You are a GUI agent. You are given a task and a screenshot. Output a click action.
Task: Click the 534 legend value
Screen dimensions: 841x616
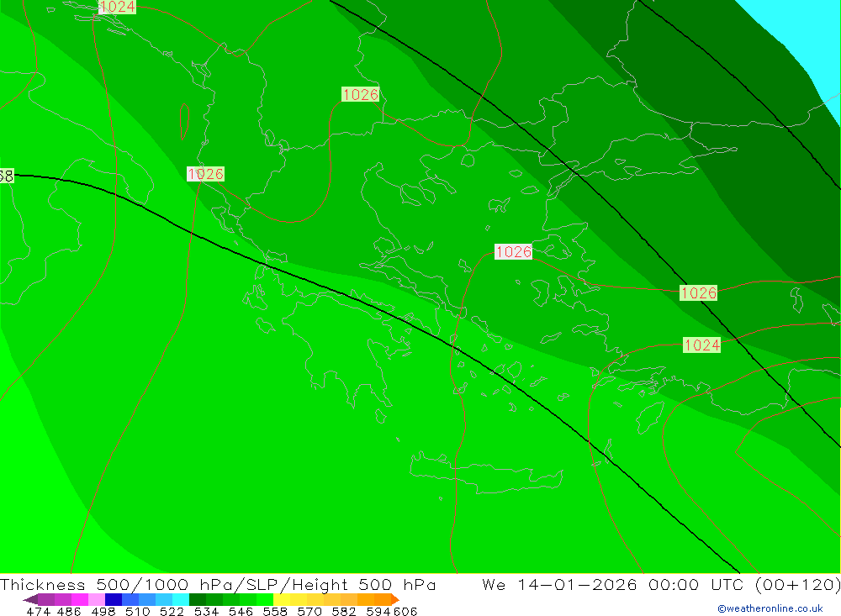(x=206, y=611)
